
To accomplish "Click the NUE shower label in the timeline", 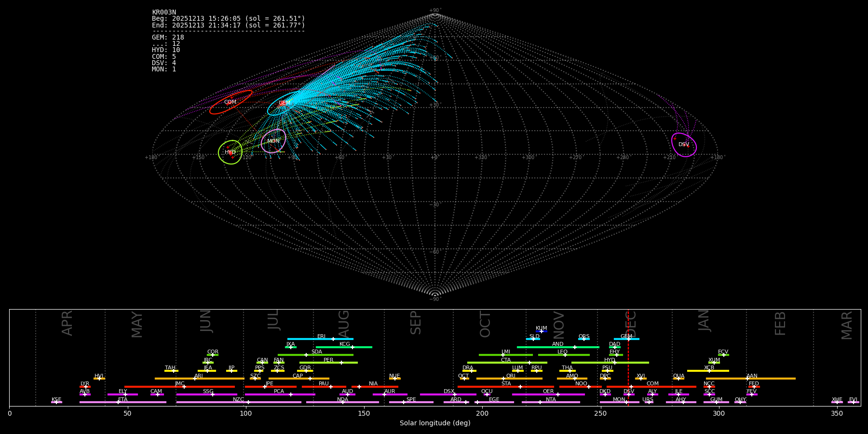I will click(x=394, y=376).
